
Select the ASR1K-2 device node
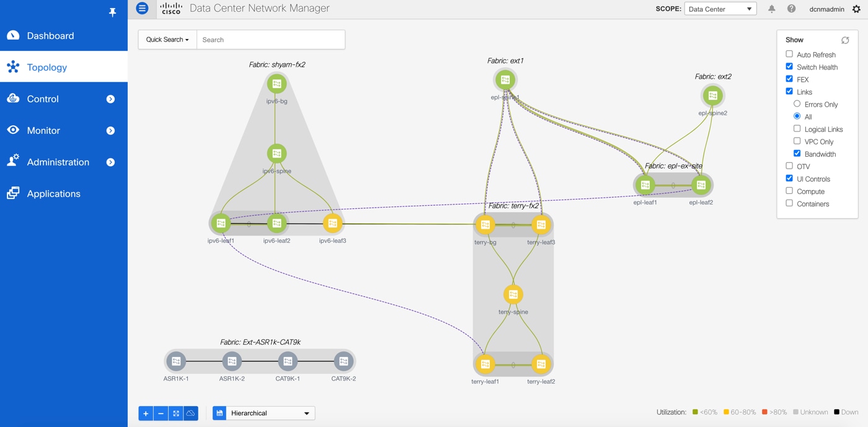point(232,361)
